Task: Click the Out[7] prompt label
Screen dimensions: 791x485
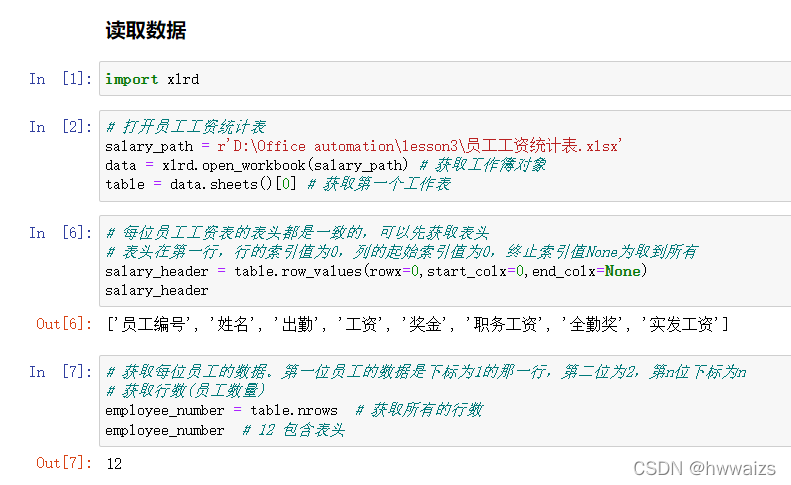Action: pos(64,463)
